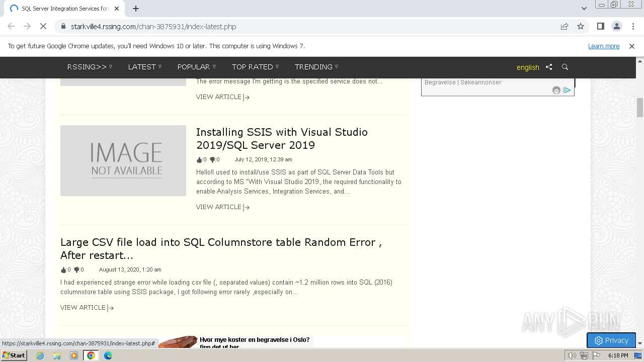The image size is (644, 362).
Task: Click the browser back arrow
Action: [11, 26]
